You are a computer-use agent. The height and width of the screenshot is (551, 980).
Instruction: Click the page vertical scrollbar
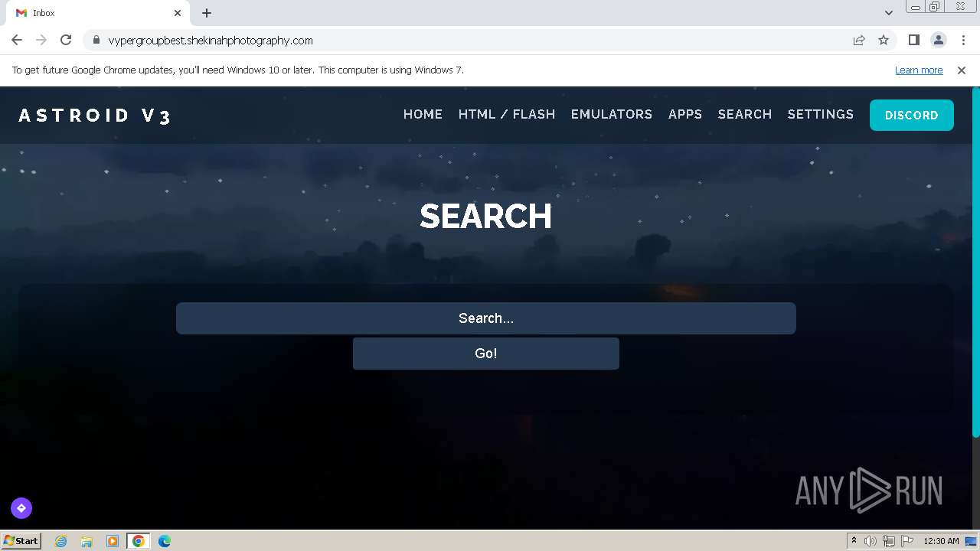click(x=975, y=262)
